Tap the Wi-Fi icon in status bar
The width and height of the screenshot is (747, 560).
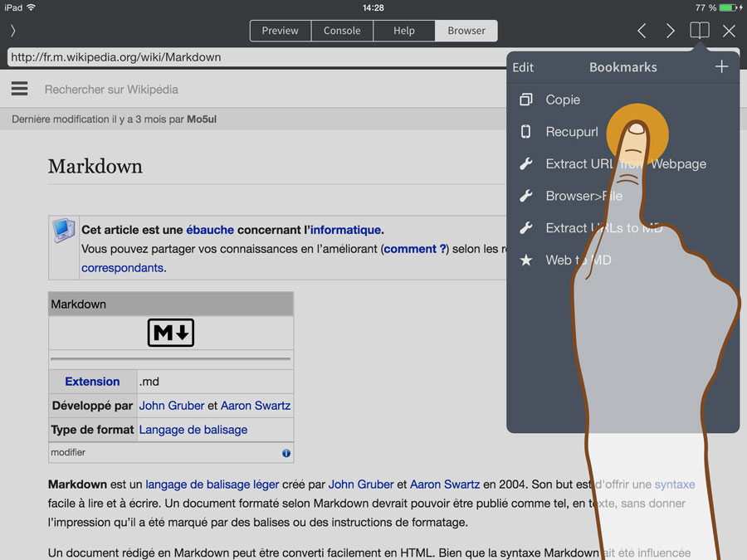(32, 7)
